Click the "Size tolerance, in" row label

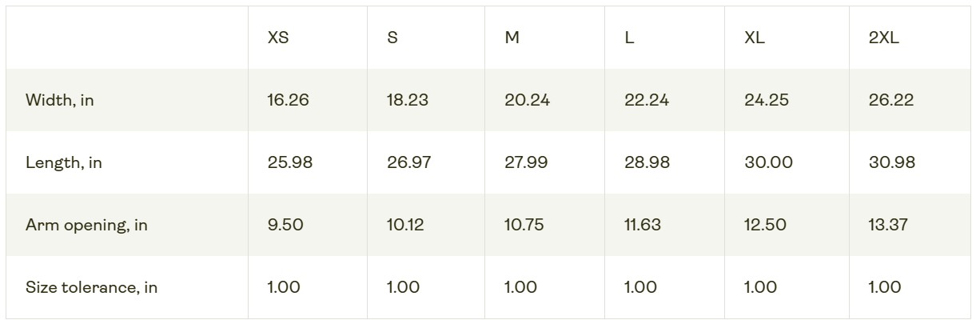tap(91, 288)
